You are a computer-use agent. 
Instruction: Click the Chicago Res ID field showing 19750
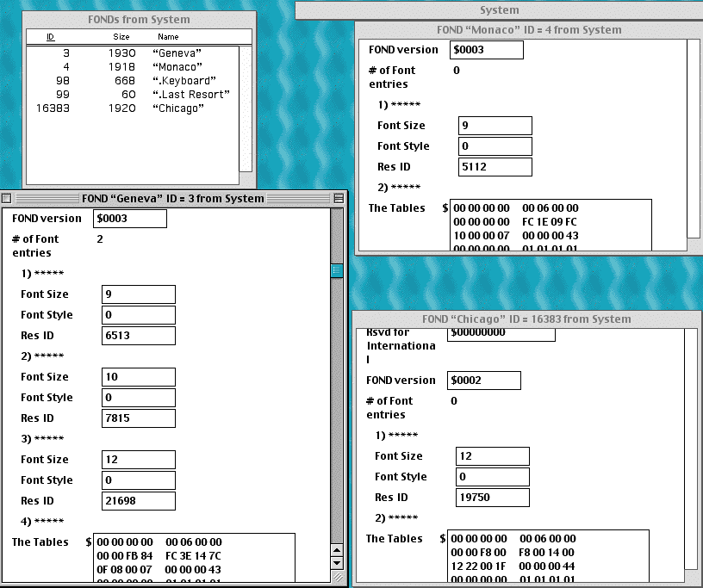[492, 498]
